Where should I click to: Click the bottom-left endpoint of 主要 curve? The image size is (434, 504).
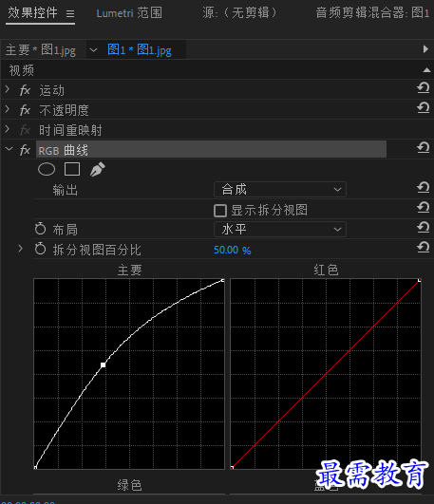(35, 467)
